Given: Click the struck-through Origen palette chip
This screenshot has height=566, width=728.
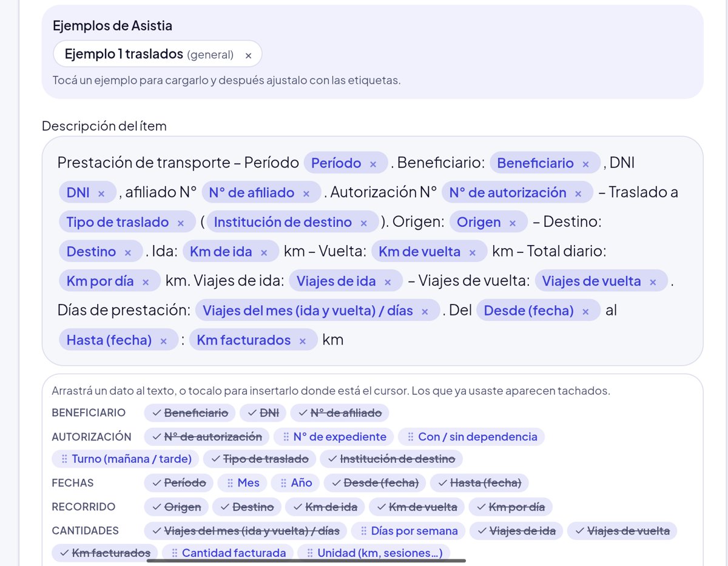Looking at the screenshot, I should click(x=177, y=507).
